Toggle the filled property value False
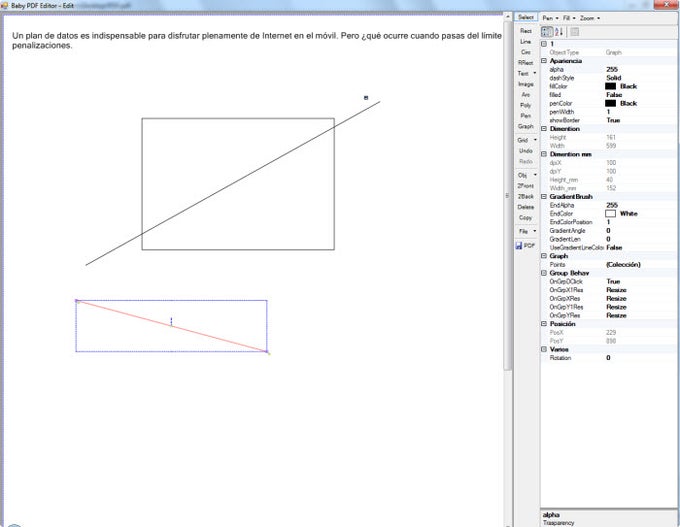The width and height of the screenshot is (680, 527). click(614, 95)
